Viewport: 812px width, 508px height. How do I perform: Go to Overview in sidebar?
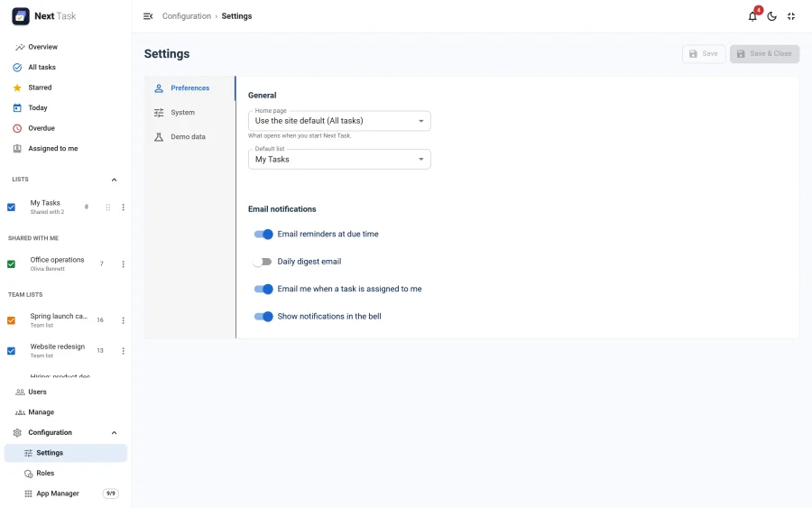pyautogui.click(x=66, y=47)
